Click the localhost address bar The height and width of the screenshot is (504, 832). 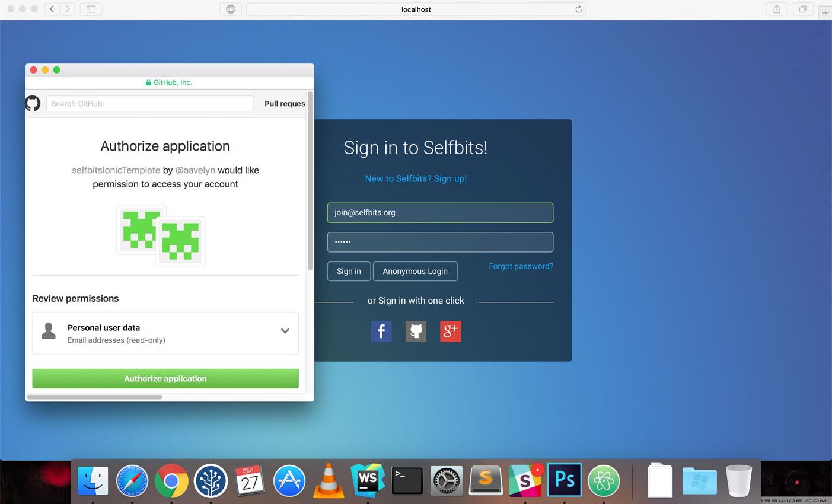tap(416, 9)
